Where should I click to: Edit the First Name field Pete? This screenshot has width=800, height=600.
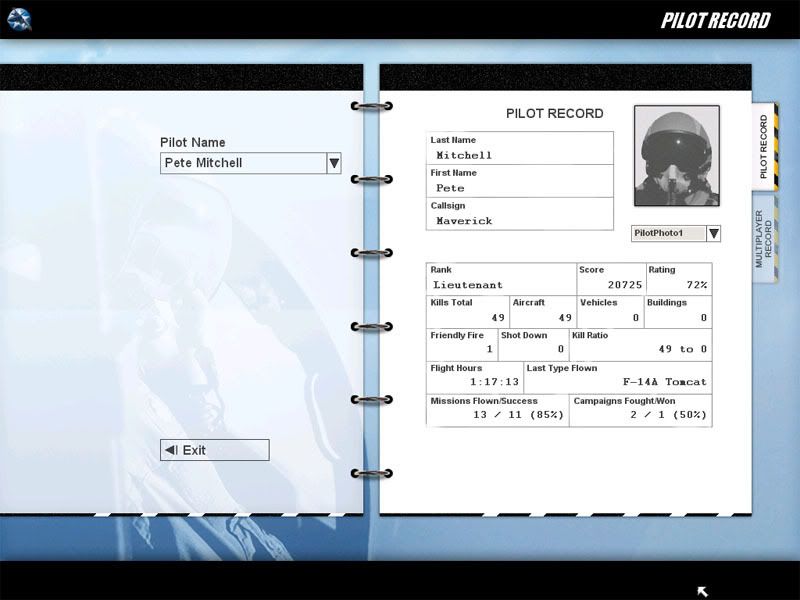pos(519,181)
